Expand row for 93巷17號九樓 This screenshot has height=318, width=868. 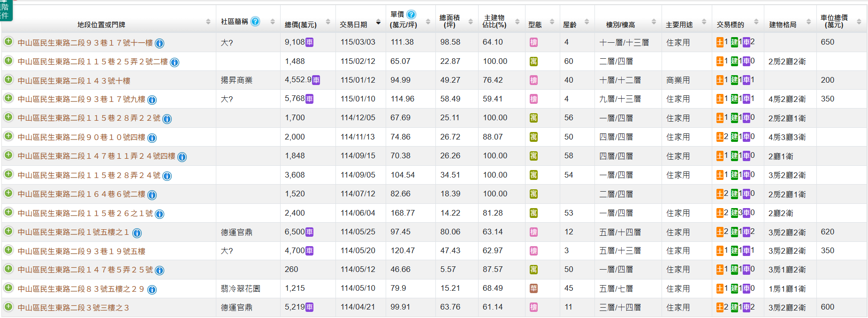(x=8, y=98)
